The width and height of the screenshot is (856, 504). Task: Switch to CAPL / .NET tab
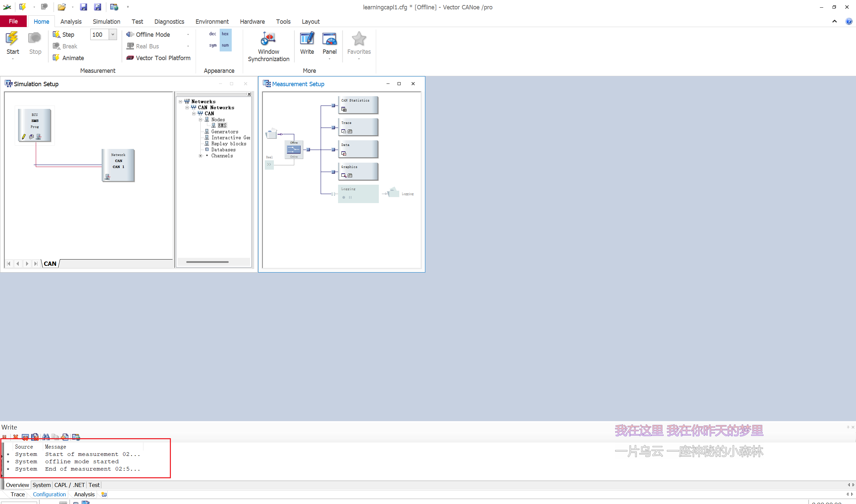[69, 485]
